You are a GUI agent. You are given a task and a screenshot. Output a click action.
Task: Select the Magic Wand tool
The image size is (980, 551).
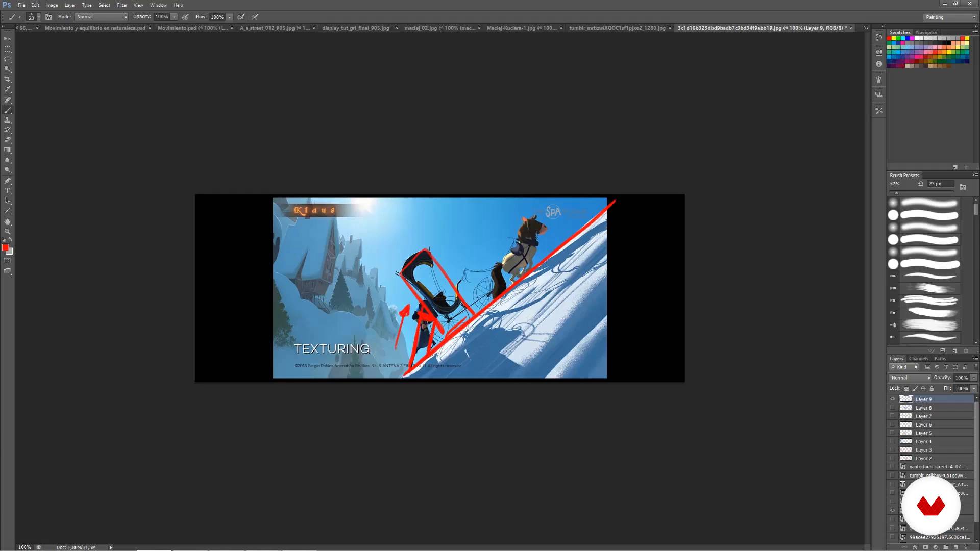(x=7, y=69)
